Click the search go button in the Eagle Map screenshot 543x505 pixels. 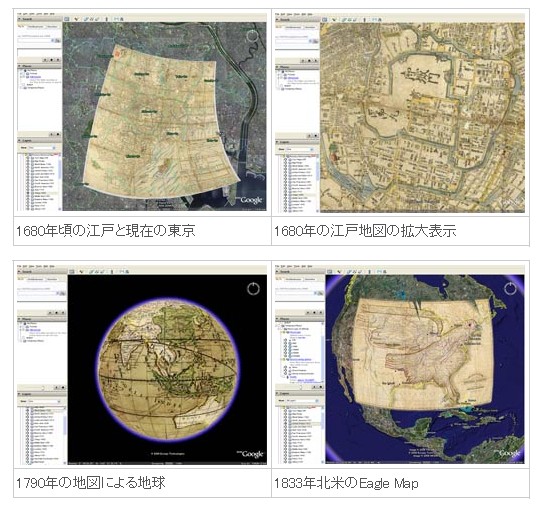(320, 293)
